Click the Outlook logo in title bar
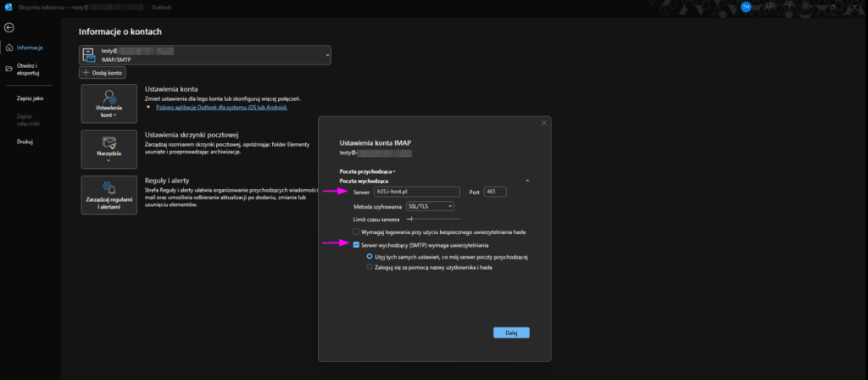The width and height of the screenshot is (868, 380). click(7, 6)
